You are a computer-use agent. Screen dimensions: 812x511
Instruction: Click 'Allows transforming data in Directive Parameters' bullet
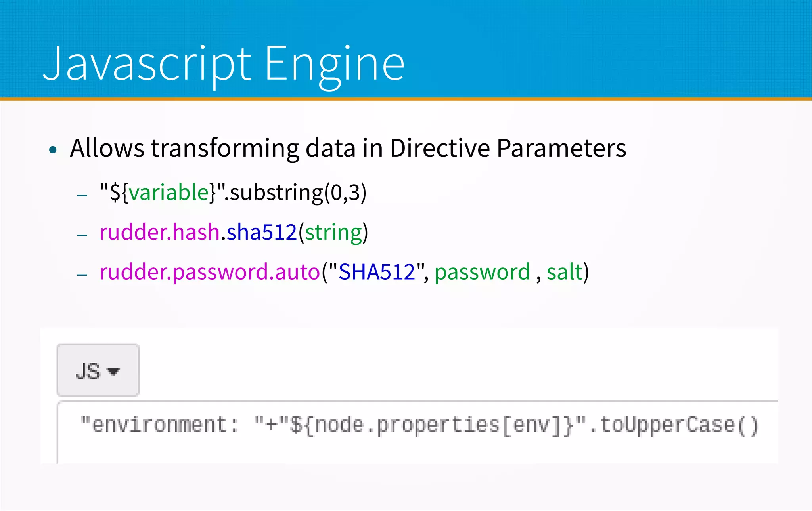pyautogui.click(x=348, y=148)
